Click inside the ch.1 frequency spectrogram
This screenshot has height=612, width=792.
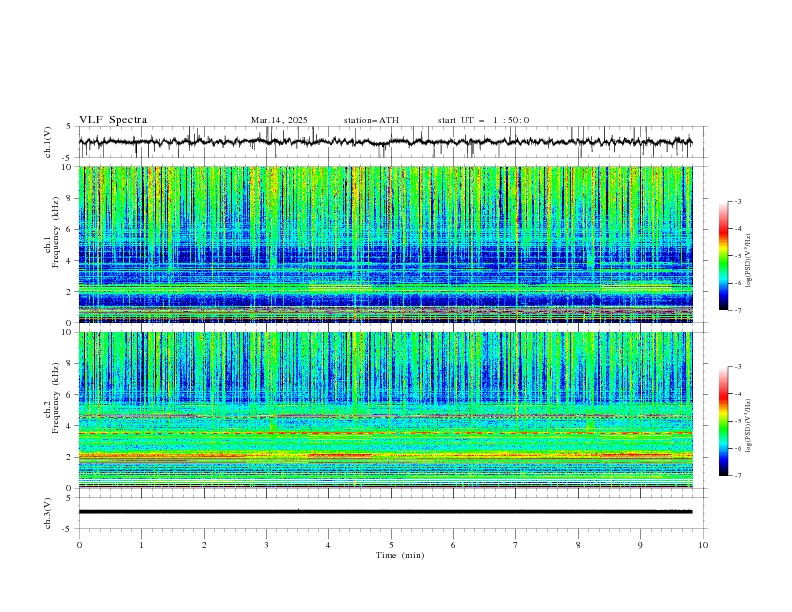385,244
